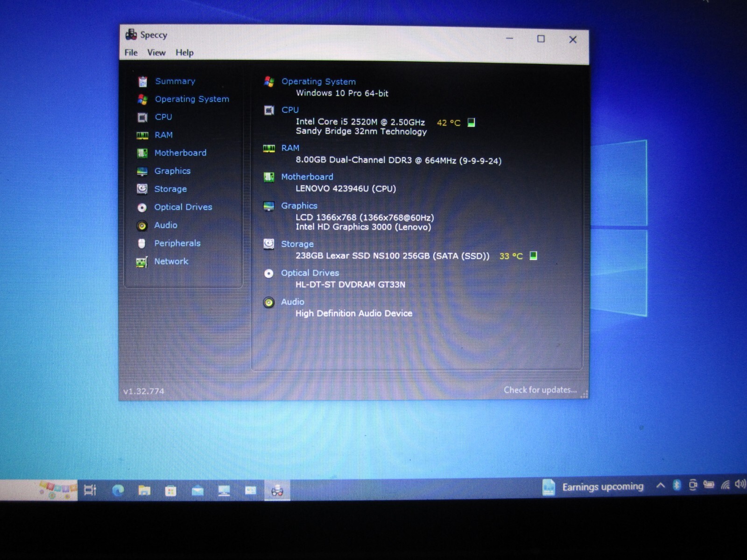This screenshot has height=560, width=747.
Task: Click the chip icon beside CPU summary heading
Action: coord(269,110)
